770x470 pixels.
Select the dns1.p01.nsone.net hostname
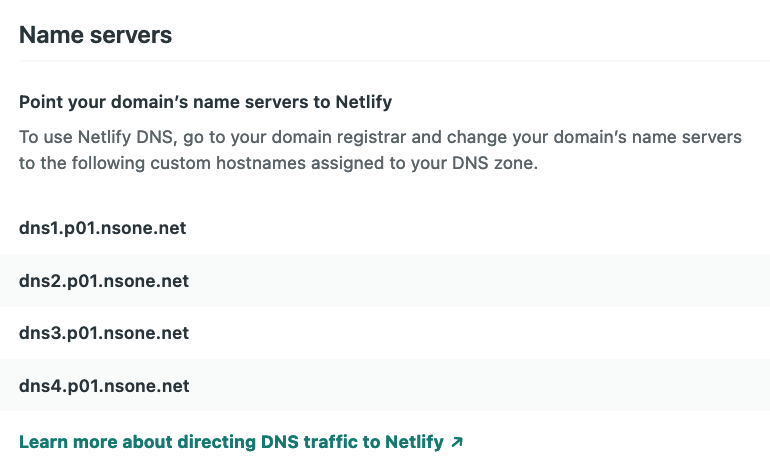point(103,228)
